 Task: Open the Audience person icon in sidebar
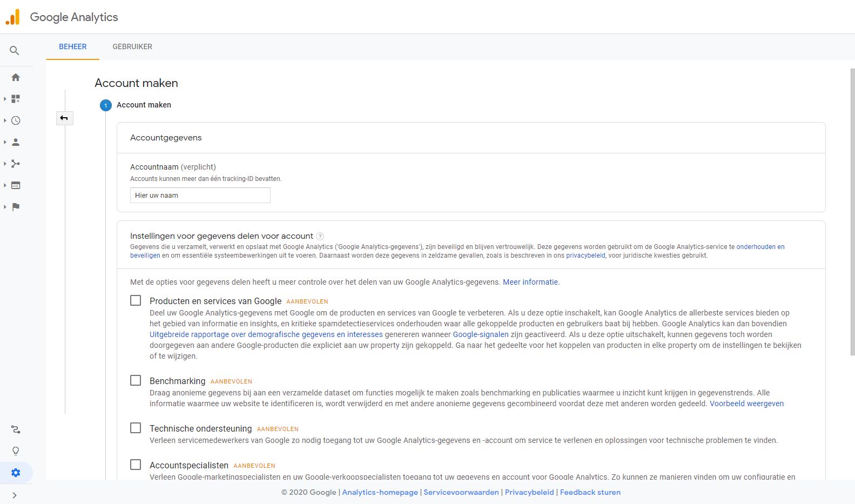click(x=16, y=142)
